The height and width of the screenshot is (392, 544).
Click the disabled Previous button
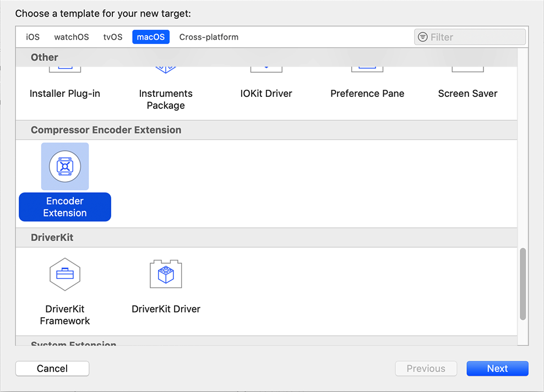click(426, 368)
